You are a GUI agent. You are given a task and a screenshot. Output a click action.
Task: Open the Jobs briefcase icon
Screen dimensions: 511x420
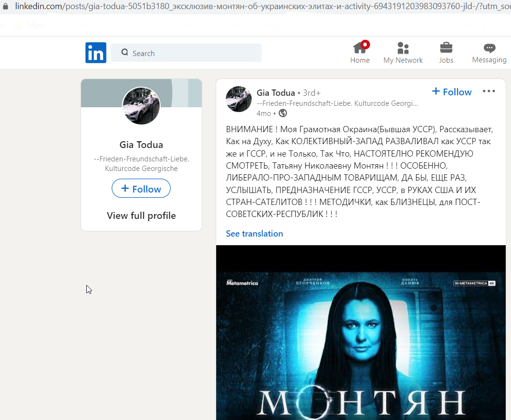[x=446, y=48]
